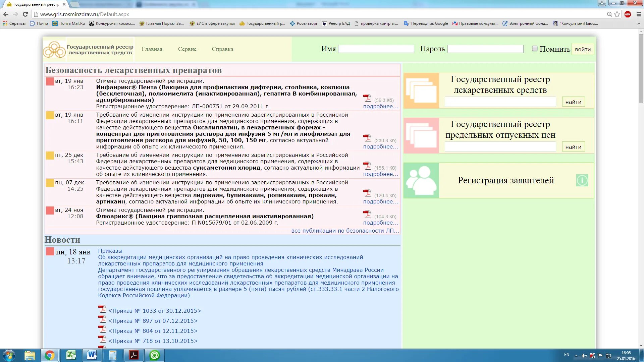Show hidden system tray icons arrow
The height and width of the screenshot is (362, 644).
(576, 356)
